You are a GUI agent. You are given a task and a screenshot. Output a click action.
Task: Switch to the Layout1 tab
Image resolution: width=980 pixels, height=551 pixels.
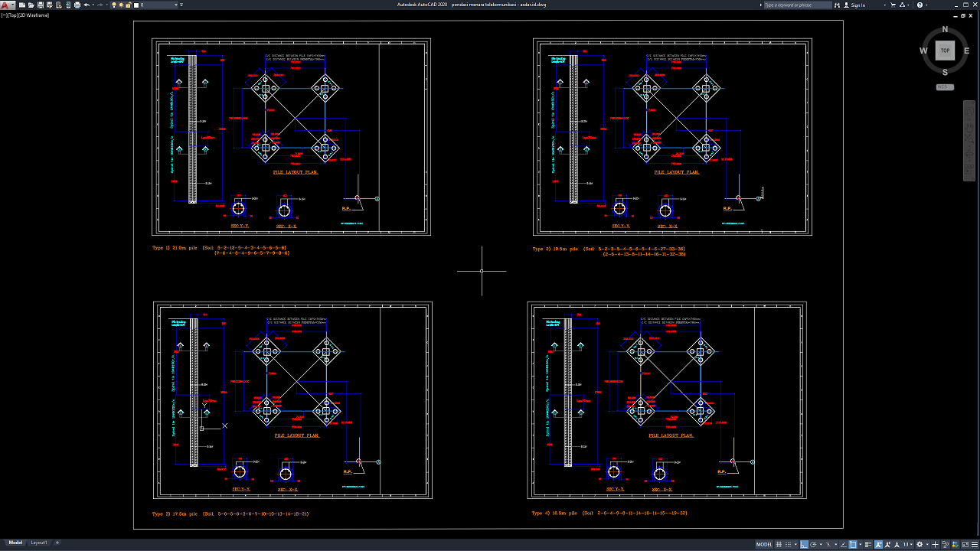point(39,543)
